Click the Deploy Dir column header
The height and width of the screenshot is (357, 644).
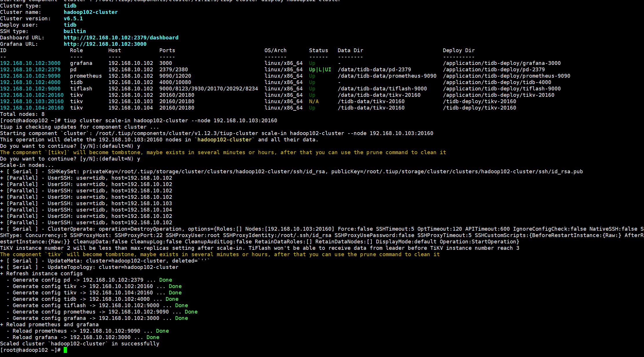(459, 50)
